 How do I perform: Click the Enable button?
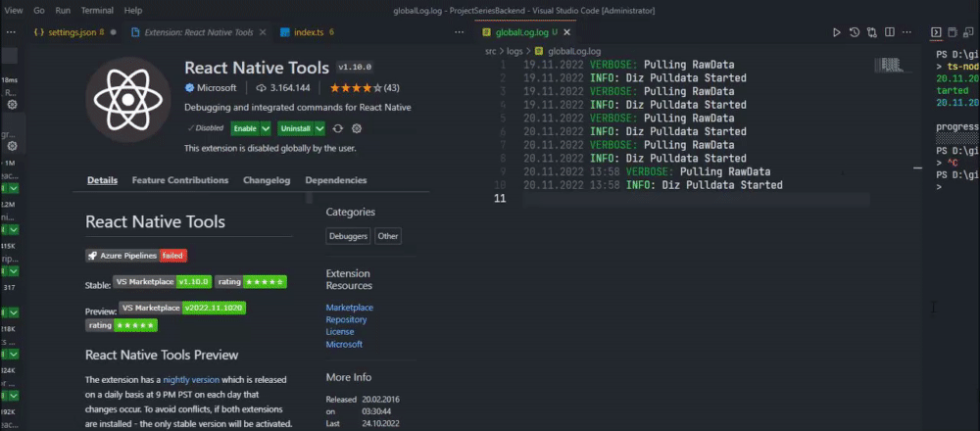pyautogui.click(x=245, y=128)
